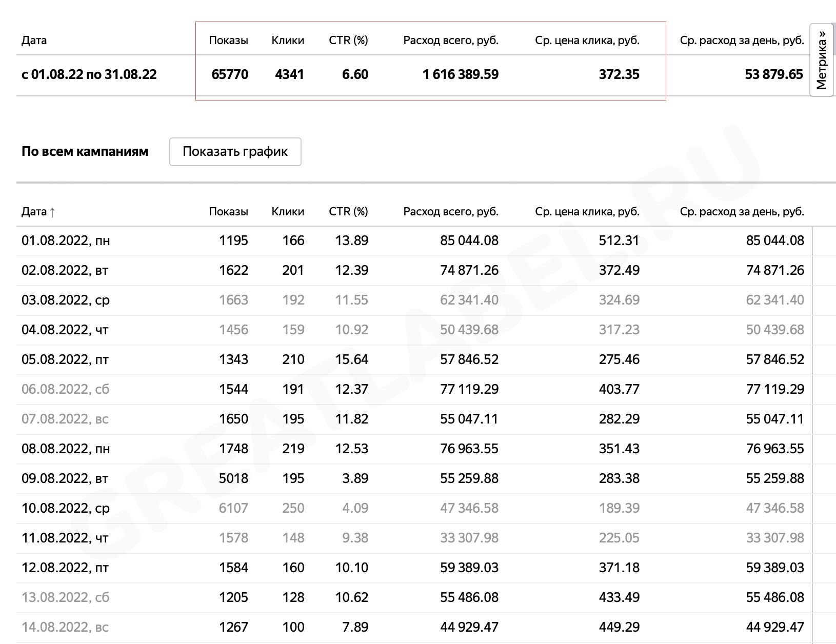Sort by Ср. расход за день, руб.

[742, 211]
